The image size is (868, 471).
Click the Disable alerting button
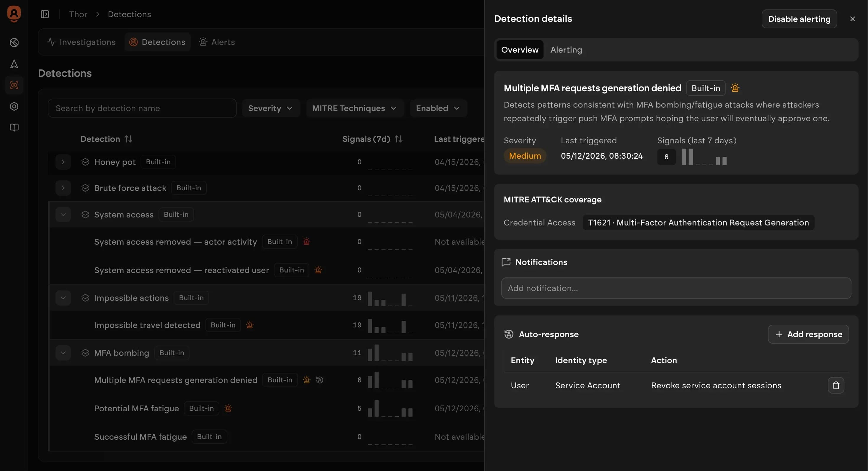click(799, 19)
